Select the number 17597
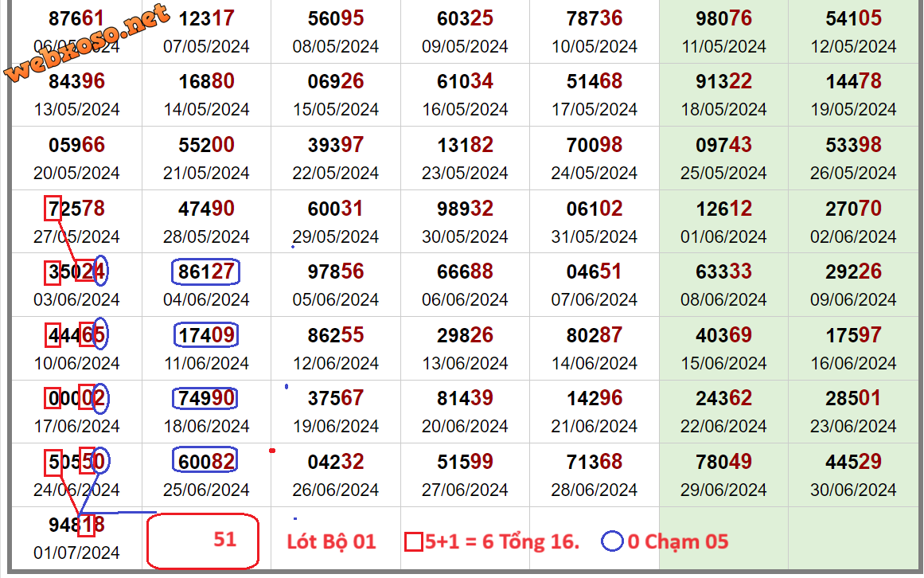This screenshot has width=924, height=578. tap(853, 335)
